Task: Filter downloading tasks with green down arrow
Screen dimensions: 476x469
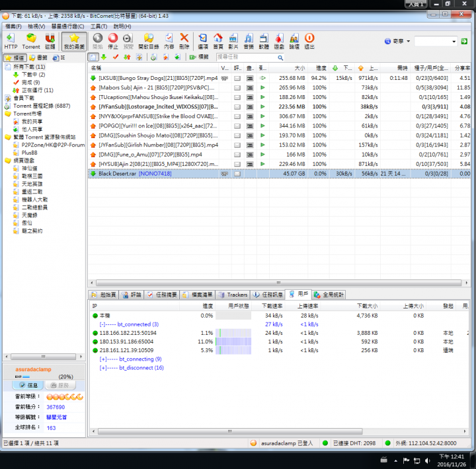Action: pos(104,57)
